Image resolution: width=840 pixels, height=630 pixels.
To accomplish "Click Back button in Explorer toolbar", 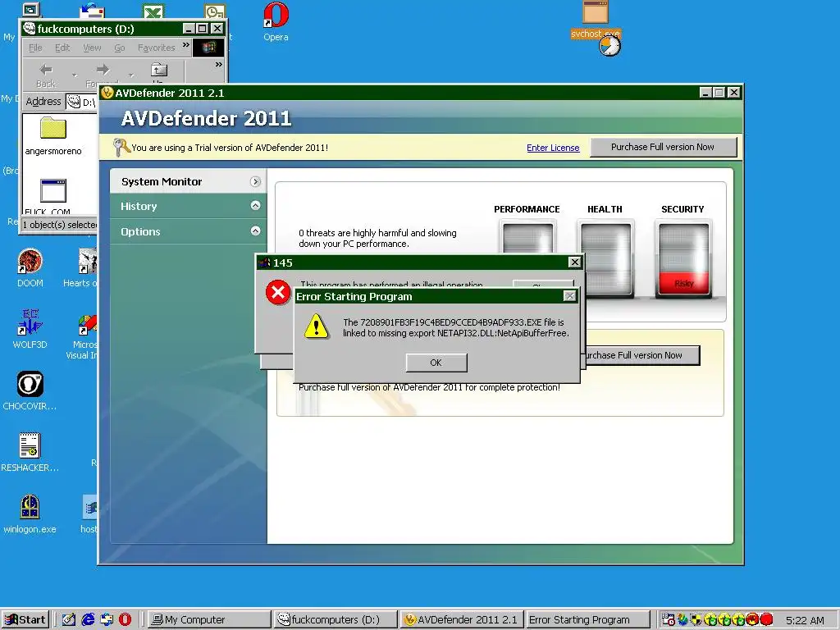I will pyautogui.click(x=46, y=75).
